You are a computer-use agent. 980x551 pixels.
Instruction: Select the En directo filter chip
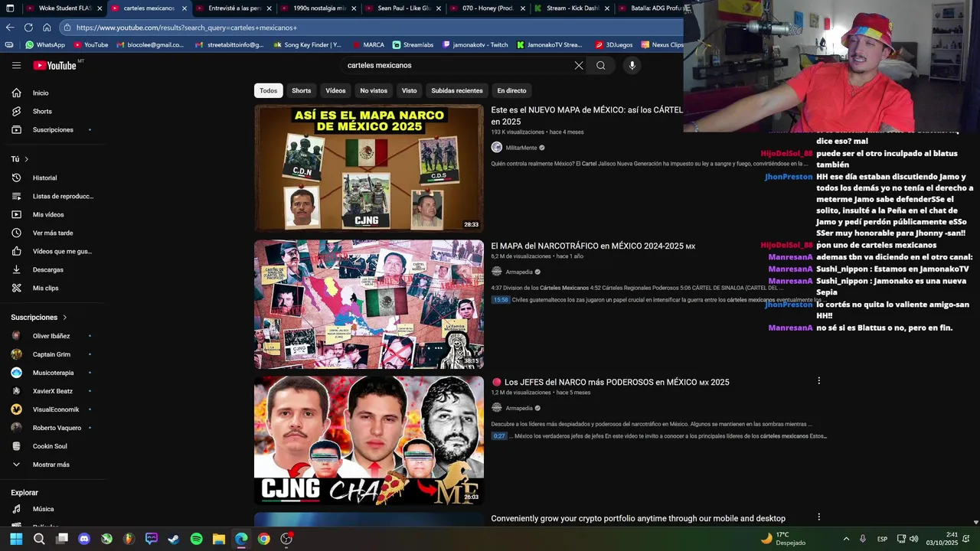coord(511,90)
